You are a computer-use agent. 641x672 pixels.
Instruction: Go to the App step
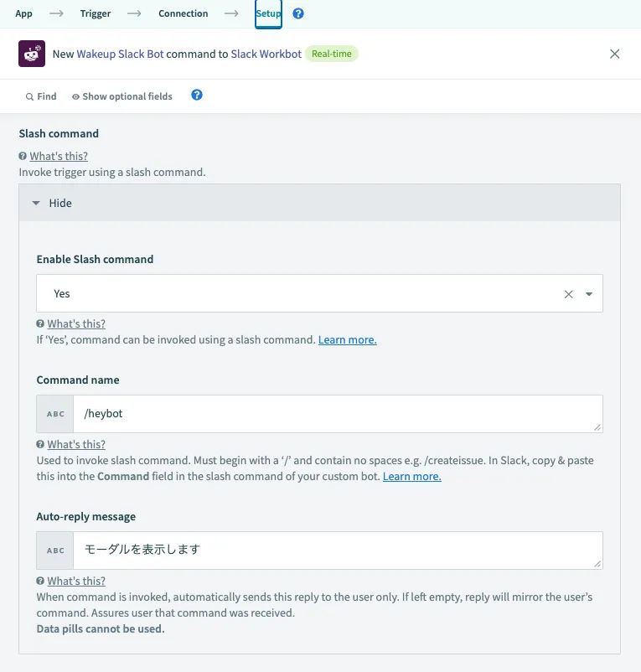click(24, 14)
